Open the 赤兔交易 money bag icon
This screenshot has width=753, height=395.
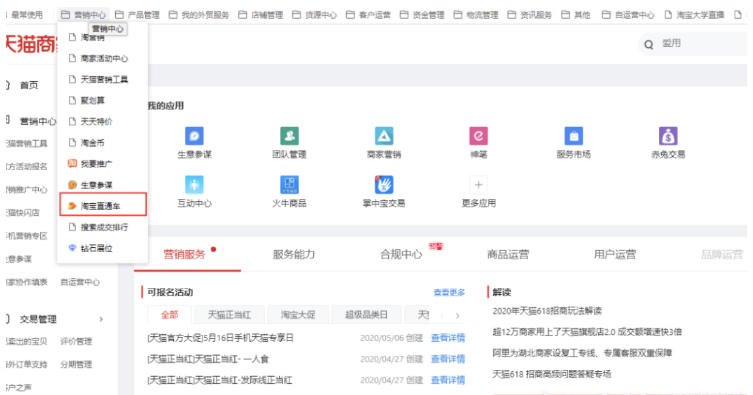coord(668,136)
